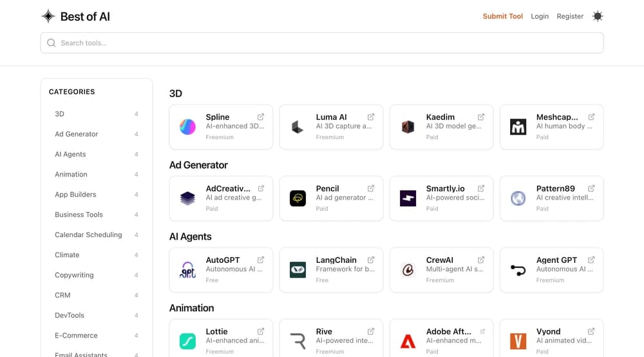Open the Register page
Image resolution: width=644 pixels, height=357 pixels.
(x=570, y=17)
